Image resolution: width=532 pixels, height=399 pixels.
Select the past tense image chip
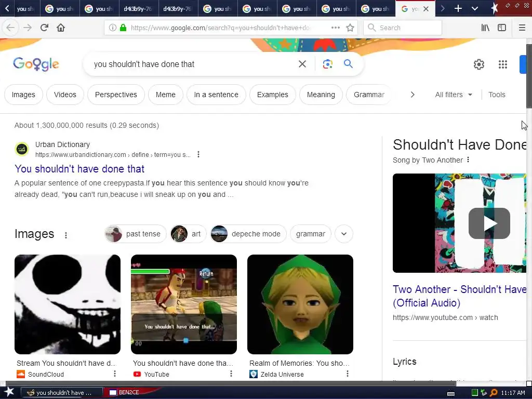coord(136,234)
